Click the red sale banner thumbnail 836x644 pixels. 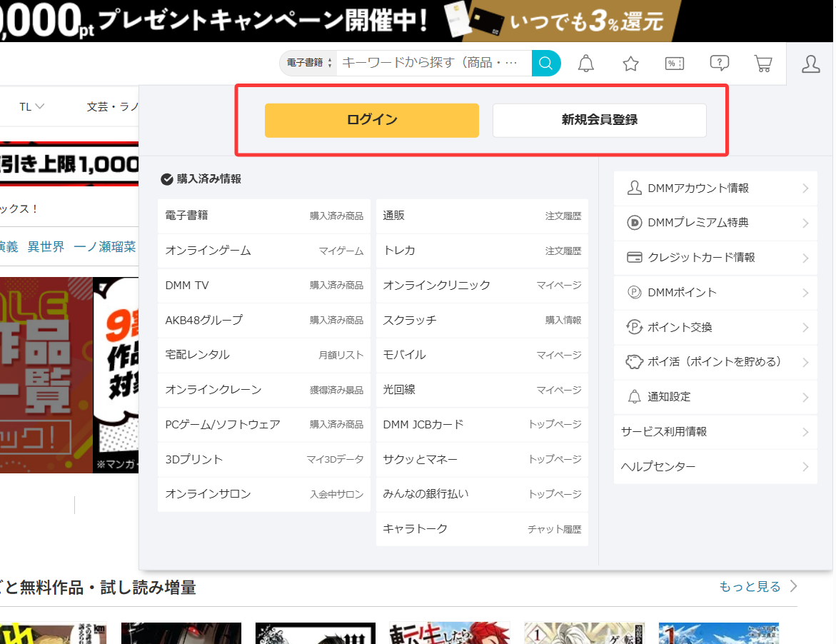[46, 375]
